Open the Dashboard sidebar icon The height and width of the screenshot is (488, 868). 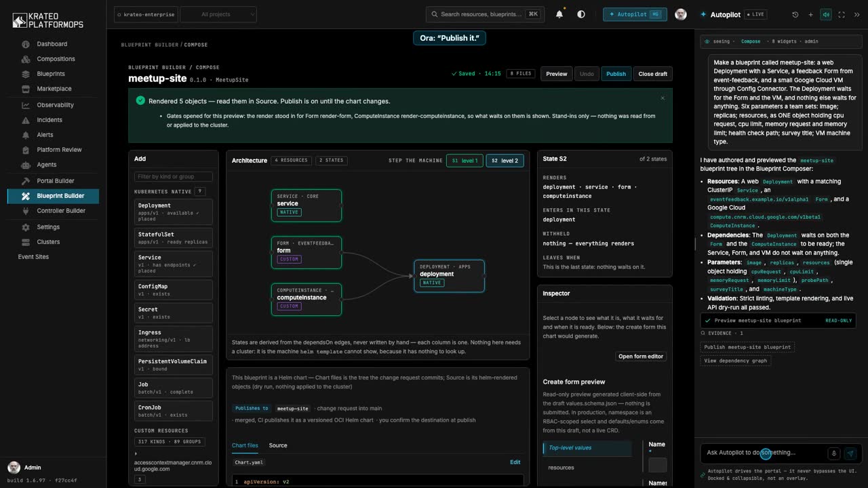pyautogui.click(x=26, y=44)
